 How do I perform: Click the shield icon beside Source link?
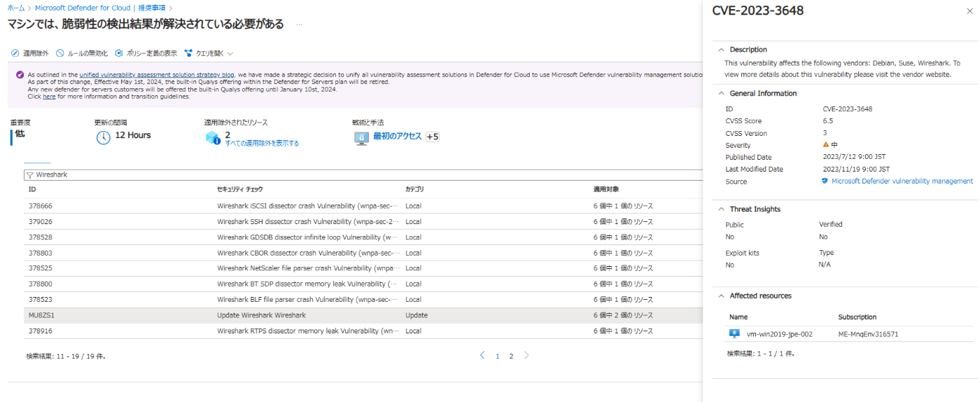(826, 181)
